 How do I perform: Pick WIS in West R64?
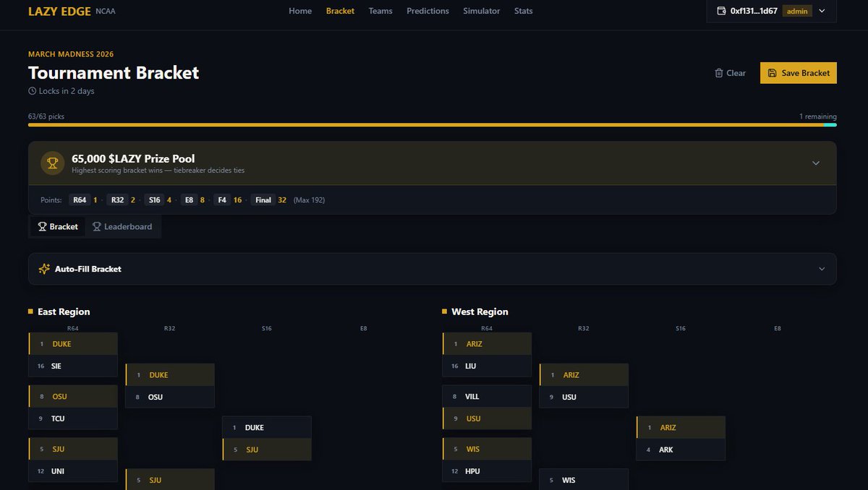click(487, 450)
